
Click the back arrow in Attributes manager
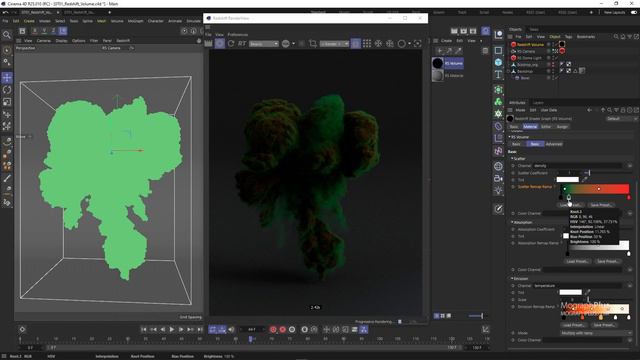click(x=589, y=110)
